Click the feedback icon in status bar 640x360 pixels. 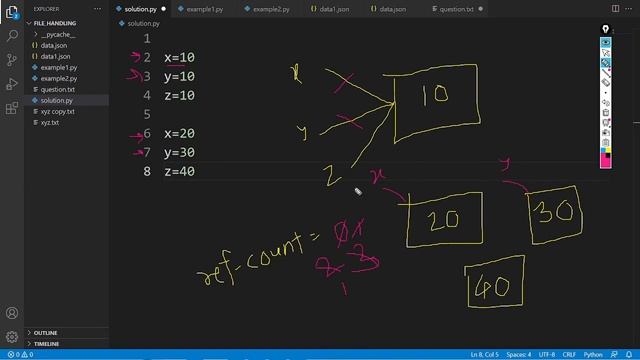click(x=614, y=354)
